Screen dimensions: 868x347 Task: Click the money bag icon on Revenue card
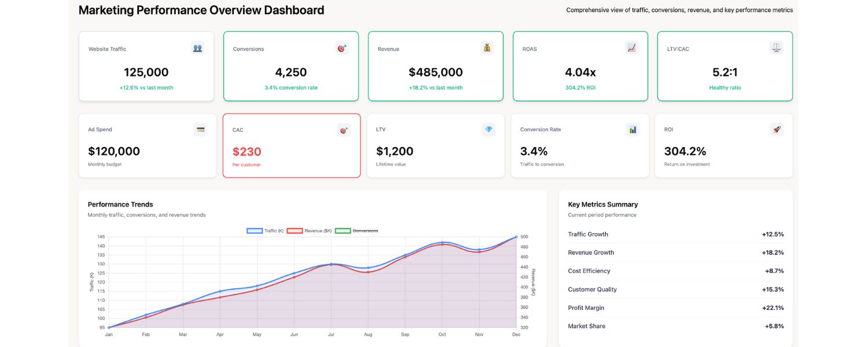[487, 48]
